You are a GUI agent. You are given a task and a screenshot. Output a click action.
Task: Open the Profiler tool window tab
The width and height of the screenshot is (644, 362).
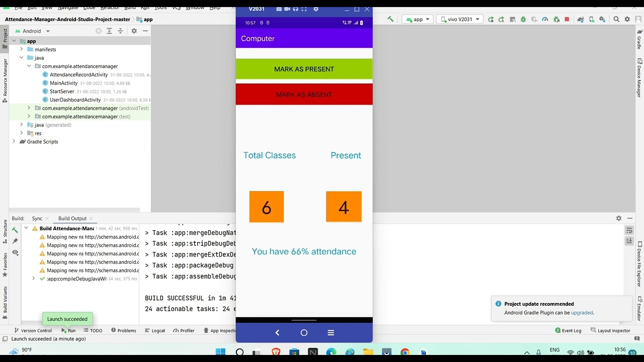pos(184,330)
